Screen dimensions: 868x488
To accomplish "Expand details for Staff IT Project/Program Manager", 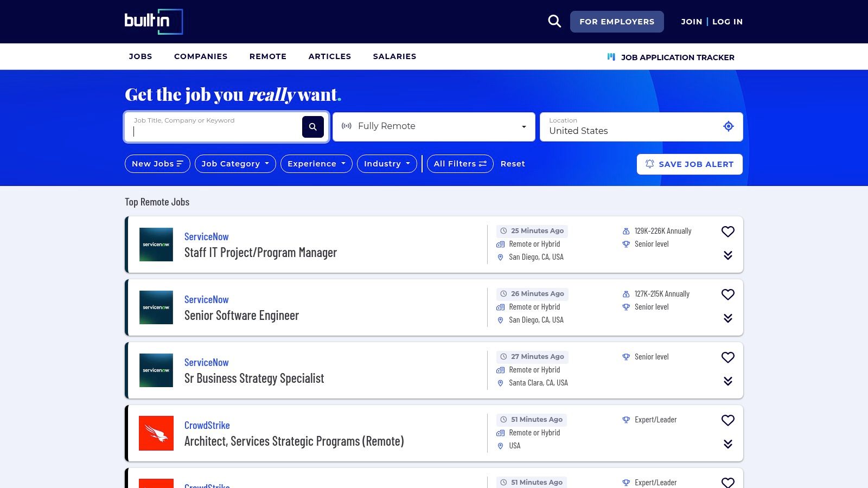I will pyautogui.click(x=728, y=255).
